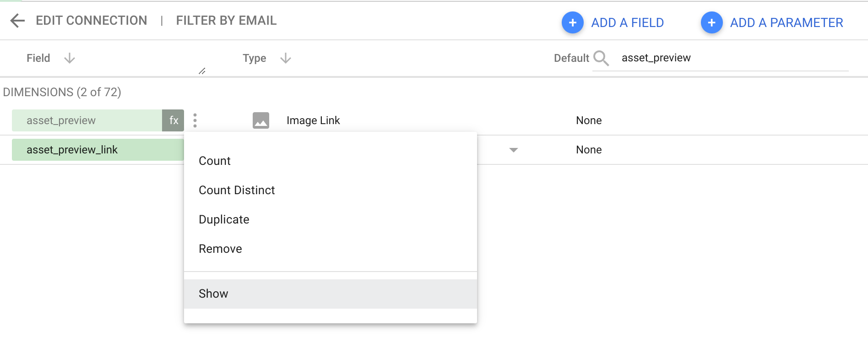Viewport: 868px width, 343px height.
Task: Open the Image Link type selector
Action: 313,120
